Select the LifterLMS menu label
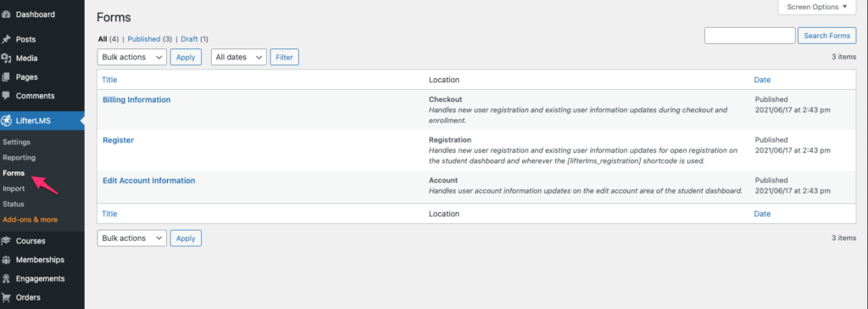 33,121
